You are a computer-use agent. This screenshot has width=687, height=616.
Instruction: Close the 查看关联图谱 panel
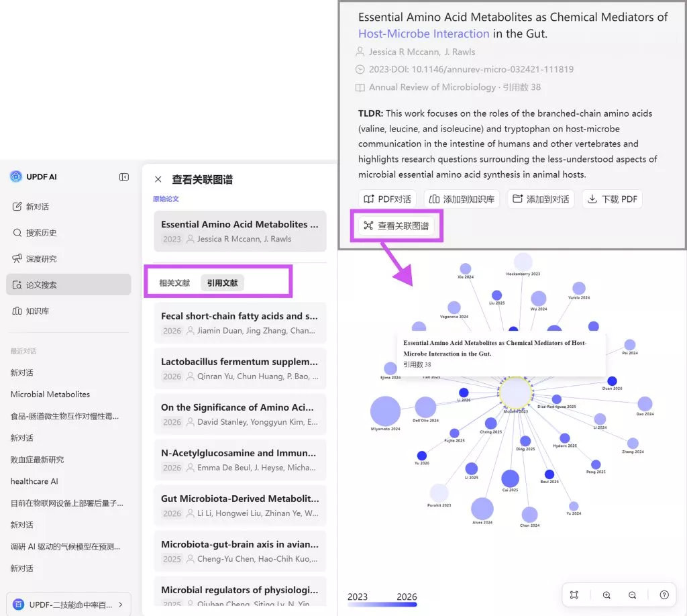(158, 179)
